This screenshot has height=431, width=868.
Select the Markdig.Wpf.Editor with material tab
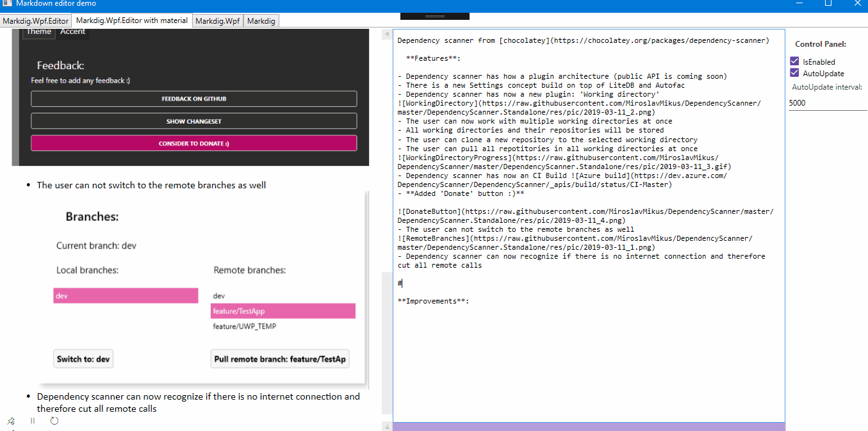[132, 20]
